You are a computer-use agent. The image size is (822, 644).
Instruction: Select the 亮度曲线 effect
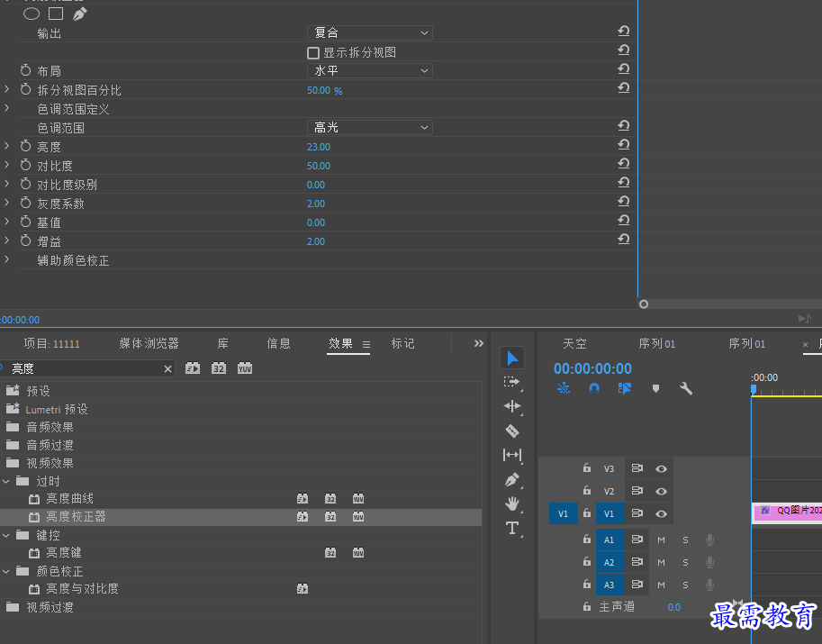69,498
